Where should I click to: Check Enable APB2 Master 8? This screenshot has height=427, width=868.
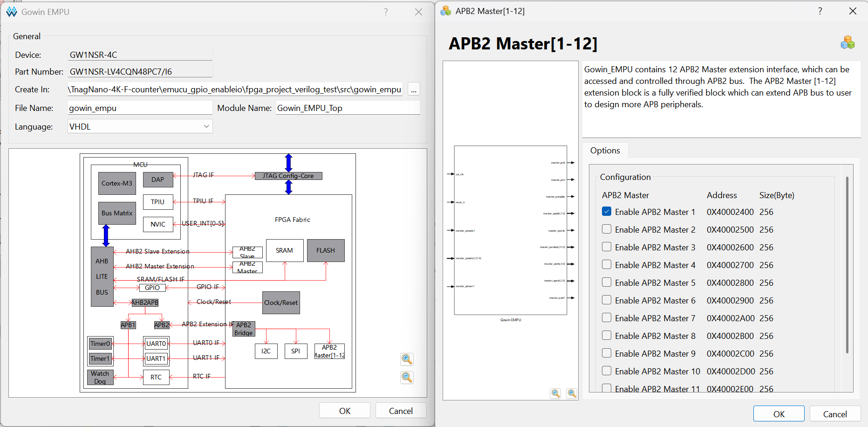[607, 336]
